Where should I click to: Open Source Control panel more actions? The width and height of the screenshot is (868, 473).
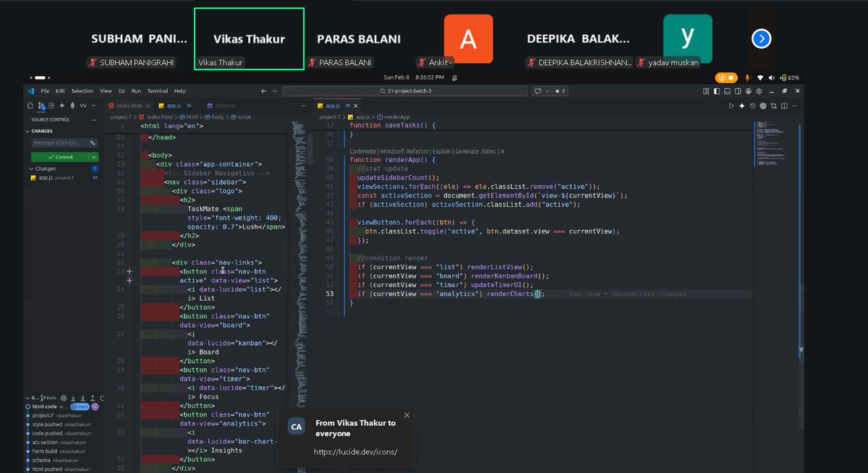tap(94, 119)
